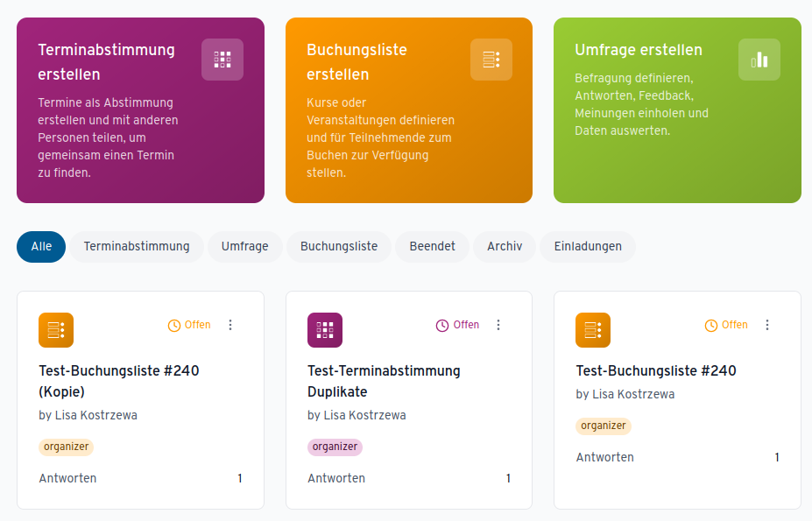Open the Test-Buchungsliste #240 title without (Kopie)

click(656, 370)
